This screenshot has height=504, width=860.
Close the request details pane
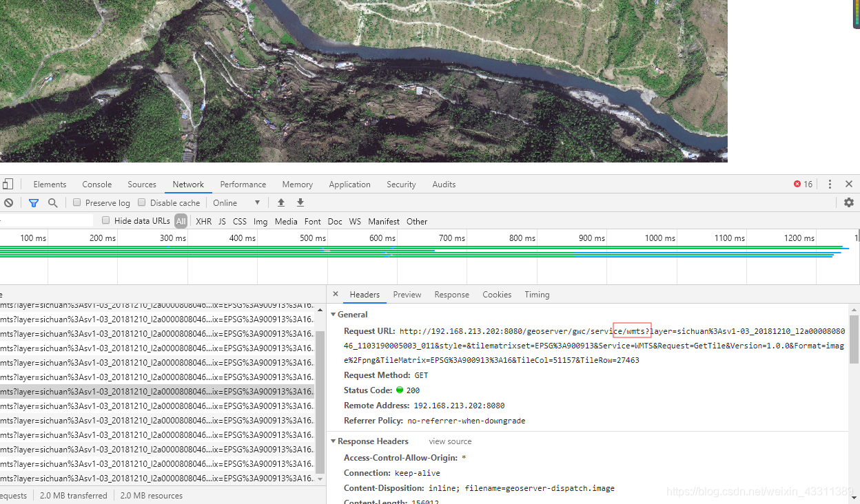[x=336, y=294]
